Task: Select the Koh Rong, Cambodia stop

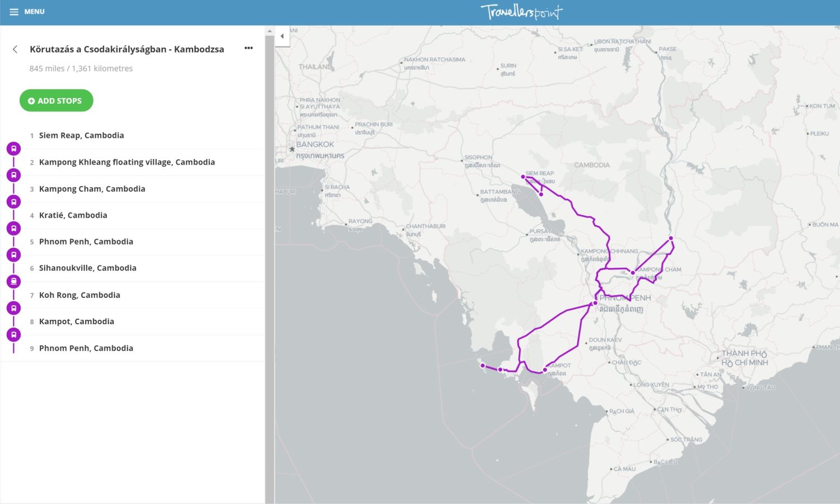Action: pos(80,295)
